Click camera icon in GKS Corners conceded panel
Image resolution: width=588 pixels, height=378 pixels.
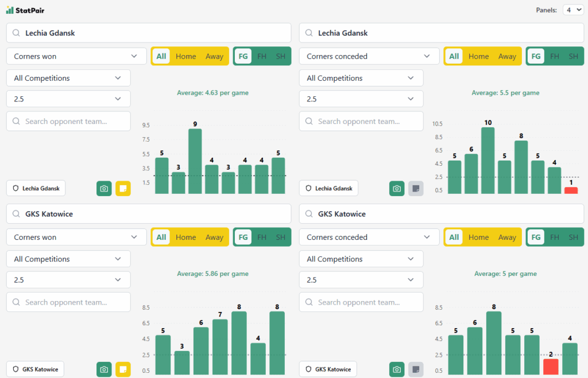[x=397, y=369]
